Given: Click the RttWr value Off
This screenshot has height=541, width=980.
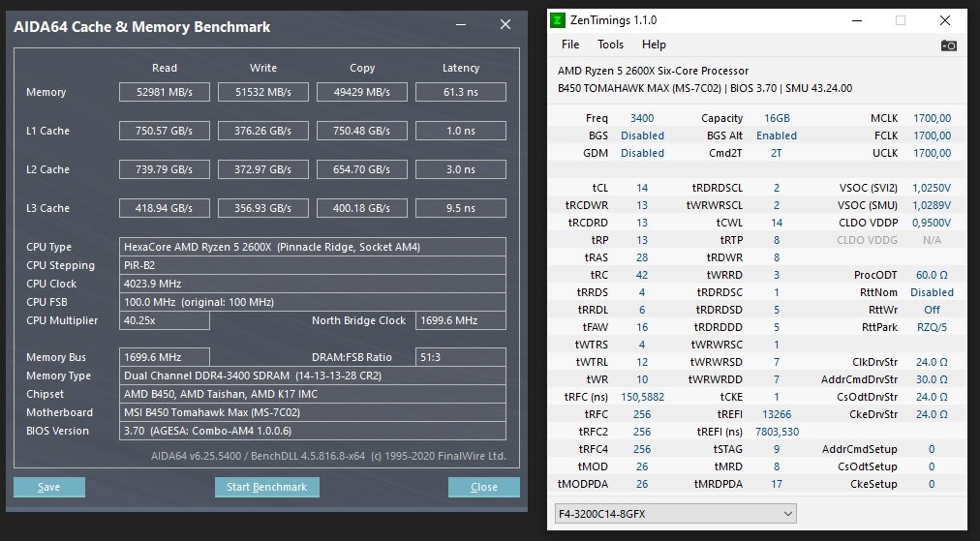Looking at the screenshot, I should 932,310.
